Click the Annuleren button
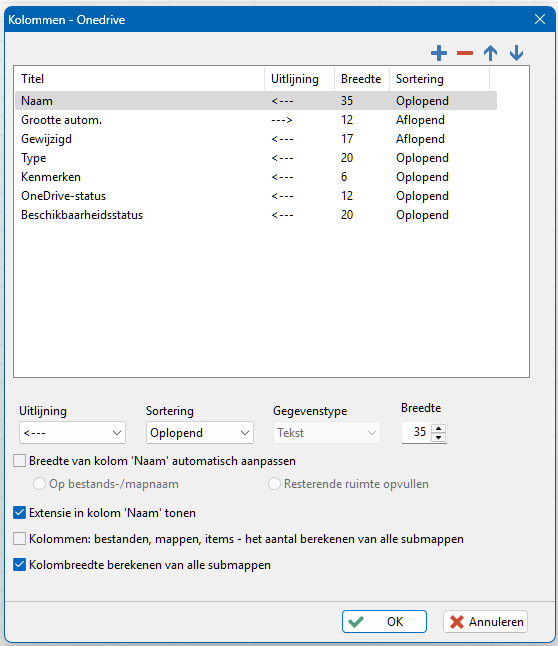 pos(485,621)
